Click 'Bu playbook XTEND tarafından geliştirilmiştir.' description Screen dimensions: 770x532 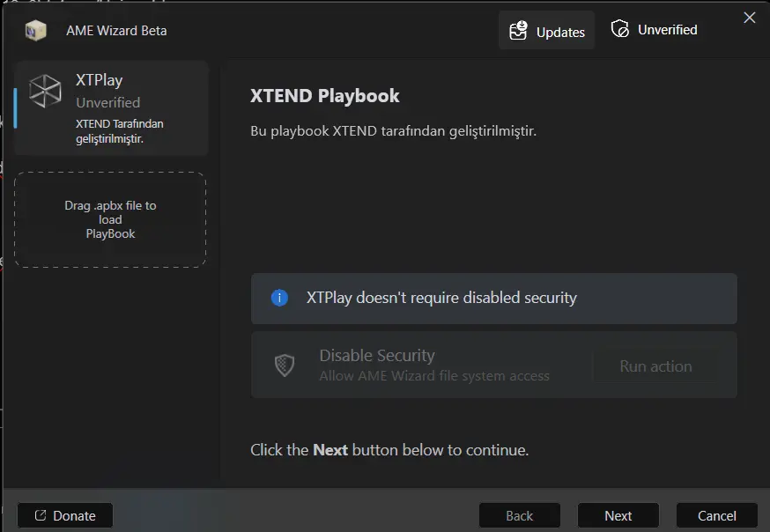point(393,131)
